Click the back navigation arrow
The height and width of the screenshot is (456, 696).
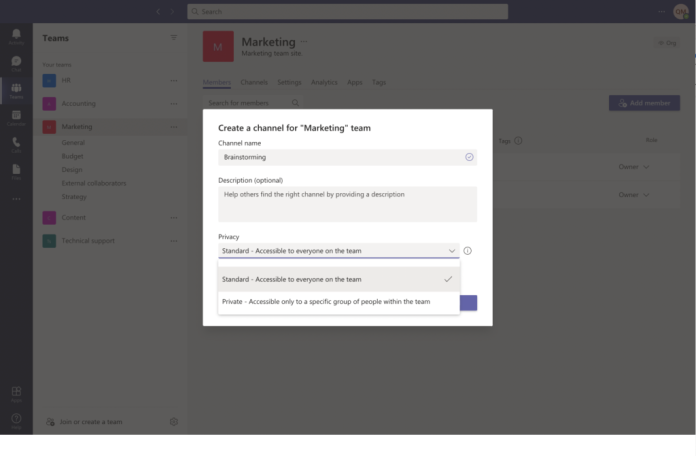coord(158,12)
